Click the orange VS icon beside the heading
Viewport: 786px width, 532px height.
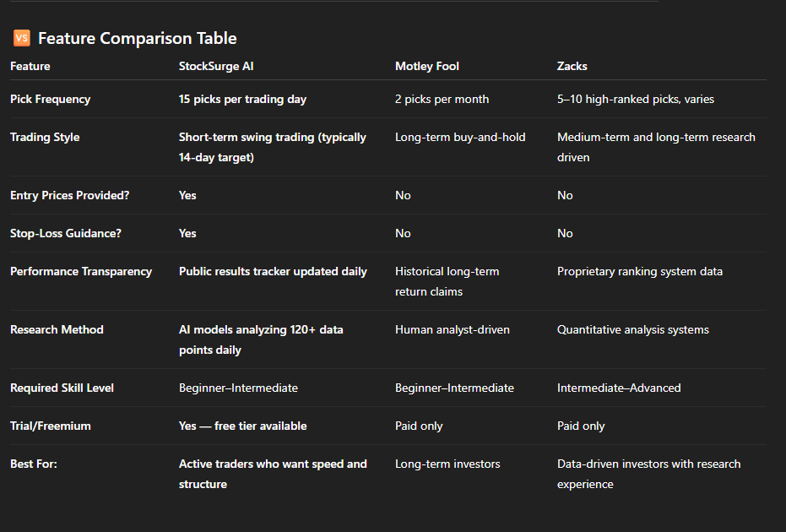click(22, 38)
